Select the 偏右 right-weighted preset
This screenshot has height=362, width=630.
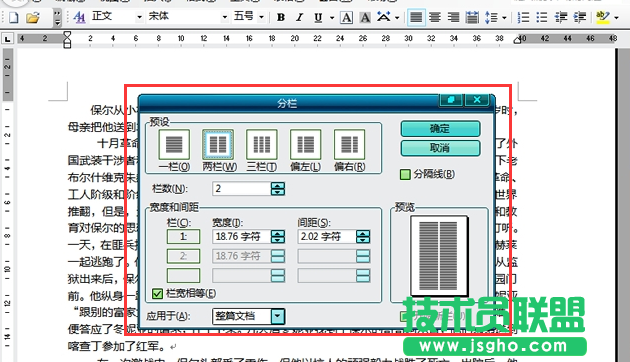[x=349, y=144]
